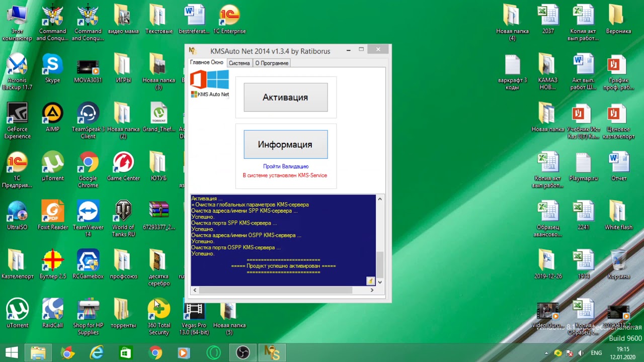Click log line 'Продукт успешно активирован'
This screenshot has height=362, width=644.
[x=283, y=266]
